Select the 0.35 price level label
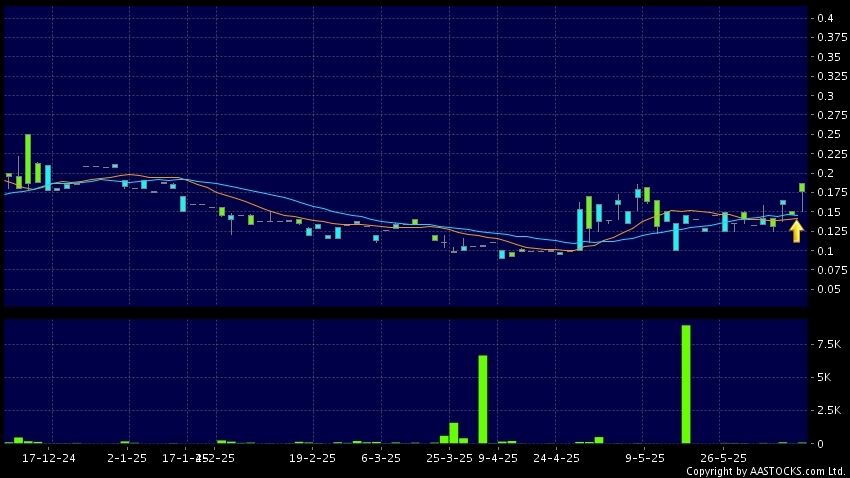 point(829,56)
